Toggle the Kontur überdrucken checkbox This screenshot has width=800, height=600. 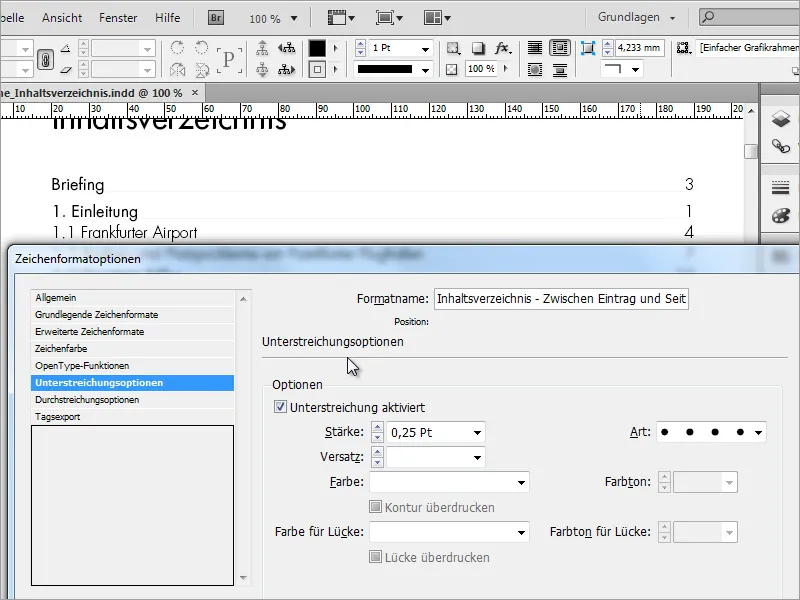[376, 507]
